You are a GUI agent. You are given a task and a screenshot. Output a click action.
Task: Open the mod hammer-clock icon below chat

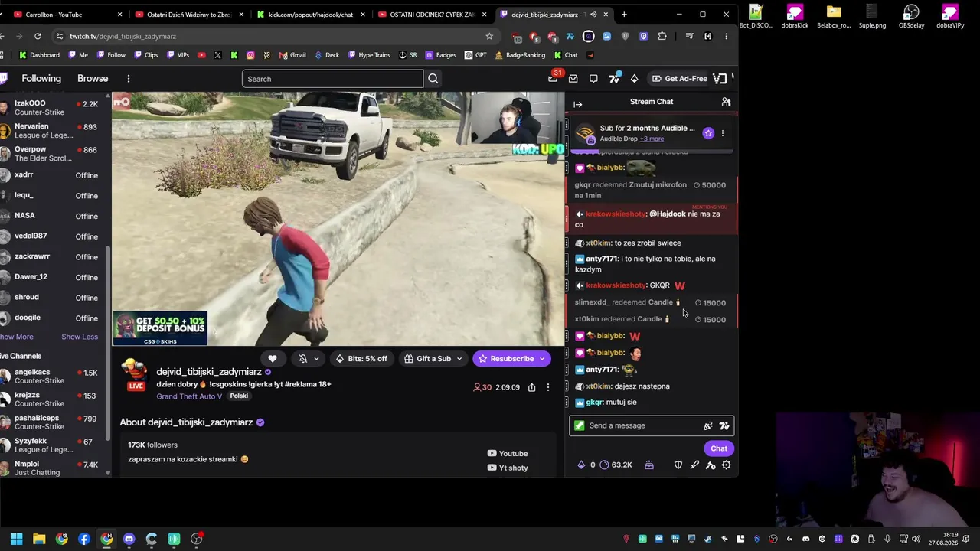pyautogui.click(x=710, y=465)
